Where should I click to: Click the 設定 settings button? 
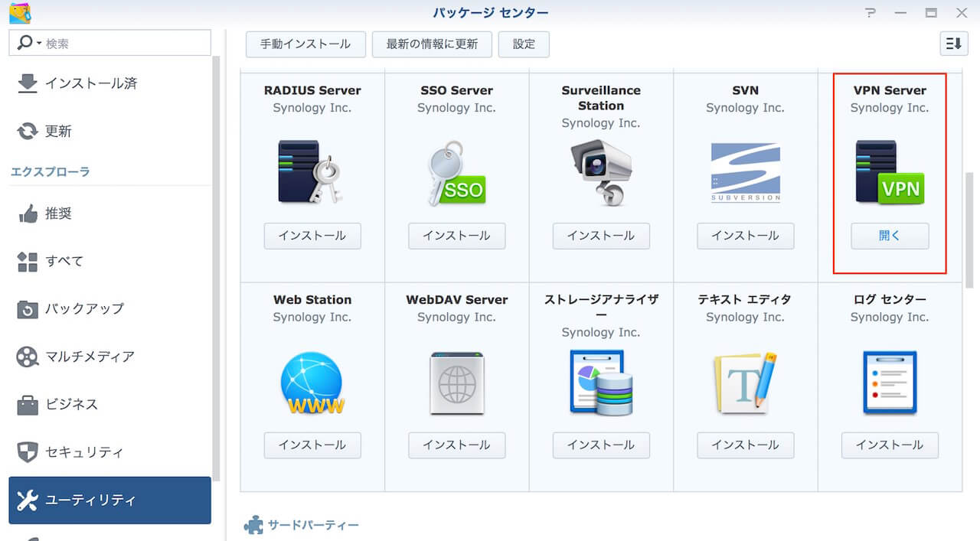(524, 44)
